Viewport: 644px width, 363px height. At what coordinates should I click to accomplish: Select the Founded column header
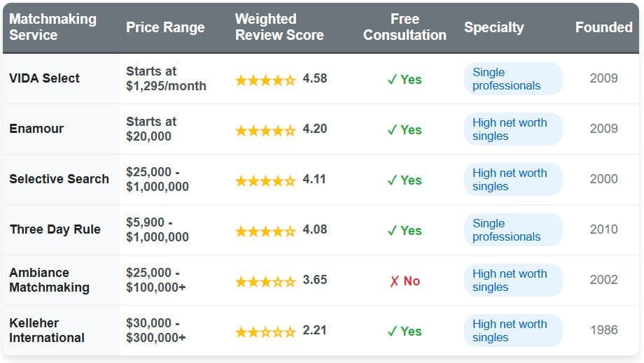603,27
